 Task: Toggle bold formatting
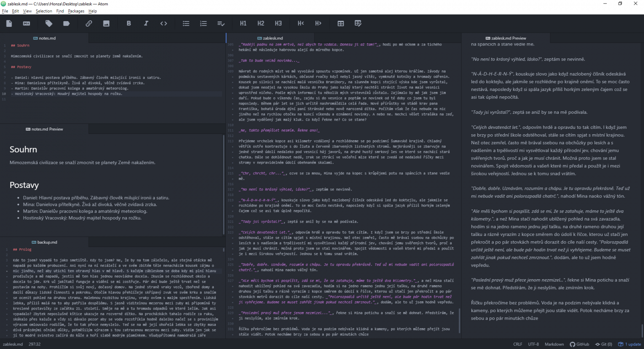pyautogui.click(x=129, y=24)
